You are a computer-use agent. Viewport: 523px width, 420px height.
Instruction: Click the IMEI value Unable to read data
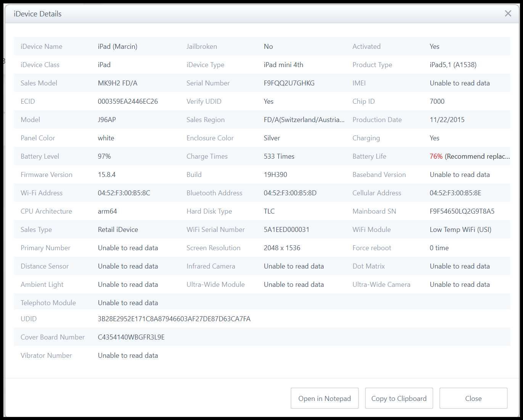[460, 83]
